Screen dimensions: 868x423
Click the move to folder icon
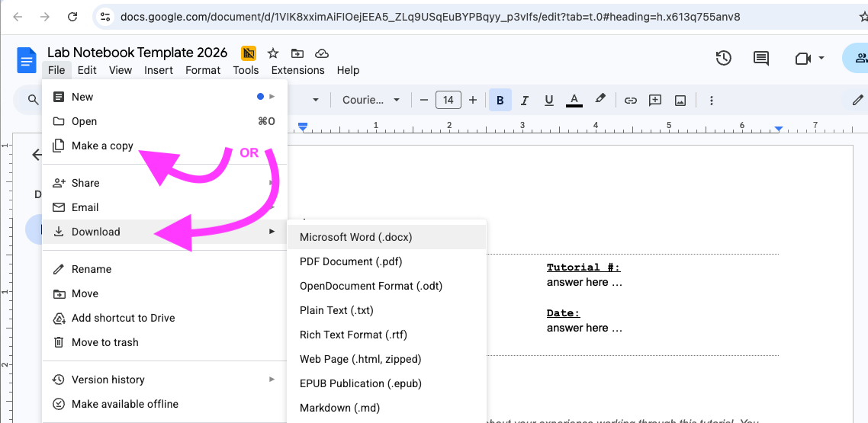[x=297, y=53]
